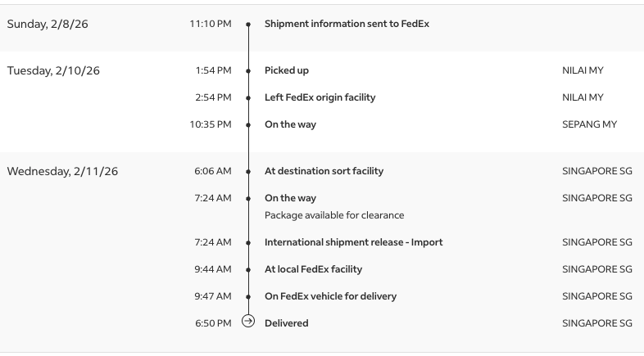Viewport: 644px width, 356px height.
Task: Click the Wednesday, 2/11/26 date header
Action: click(62, 171)
